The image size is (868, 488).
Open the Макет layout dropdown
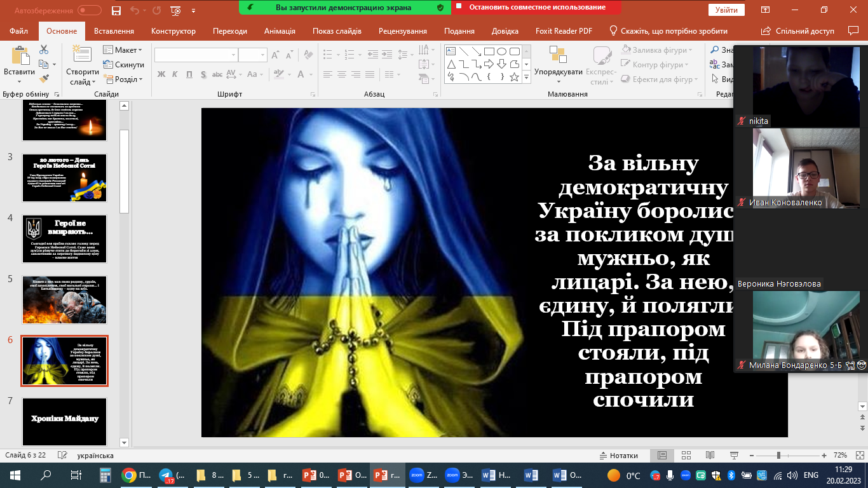123,50
